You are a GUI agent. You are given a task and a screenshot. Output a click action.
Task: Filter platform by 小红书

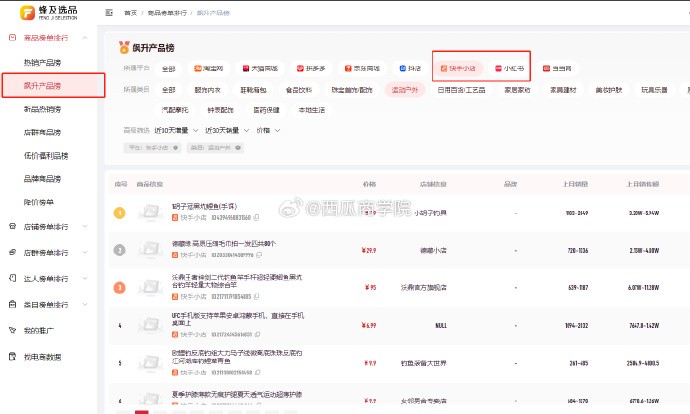509,69
